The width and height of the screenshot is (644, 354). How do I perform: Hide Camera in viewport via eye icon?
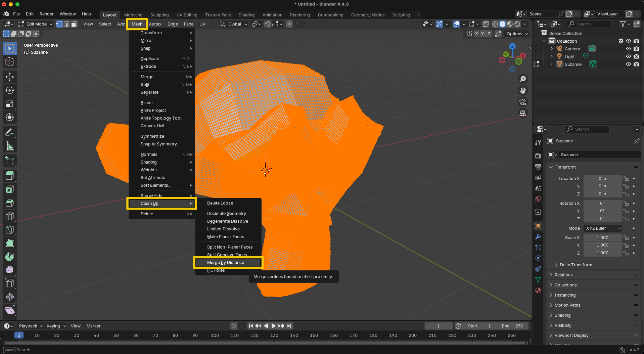[x=629, y=49]
